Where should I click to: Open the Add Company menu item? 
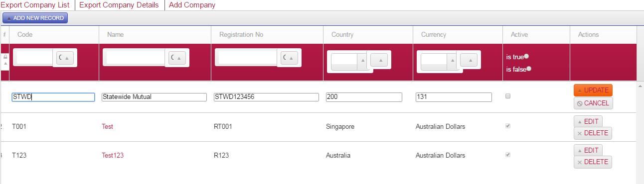point(192,5)
